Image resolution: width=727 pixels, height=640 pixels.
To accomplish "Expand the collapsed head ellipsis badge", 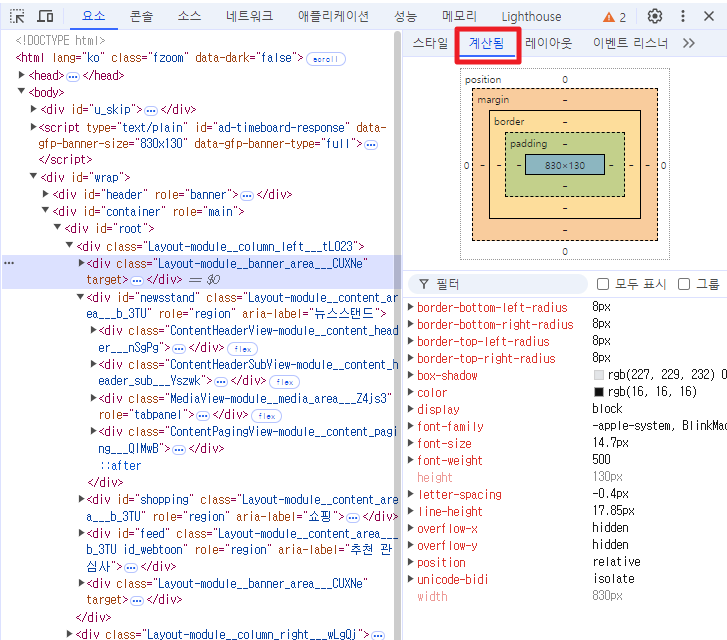I will point(73,77).
